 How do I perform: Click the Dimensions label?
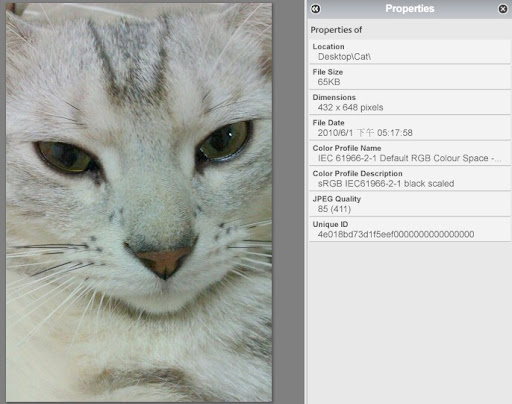coord(334,97)
